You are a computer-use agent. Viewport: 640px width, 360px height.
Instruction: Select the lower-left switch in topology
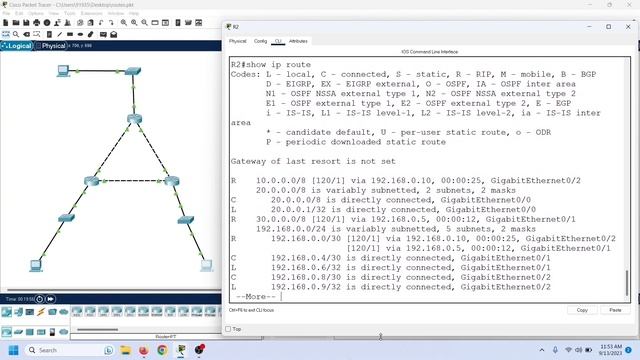coord(66,218)
